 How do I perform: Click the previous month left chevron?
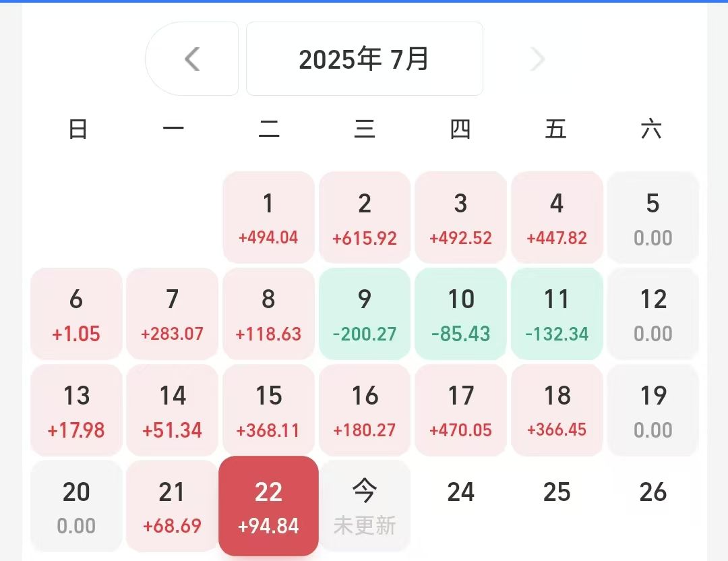tap(192, 59)
